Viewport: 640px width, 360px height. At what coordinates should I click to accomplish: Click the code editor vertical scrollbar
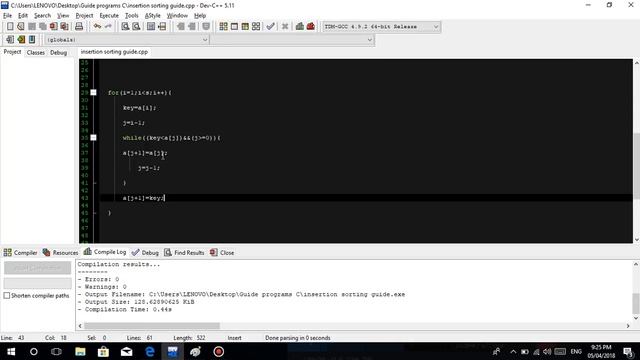[636, 151]
